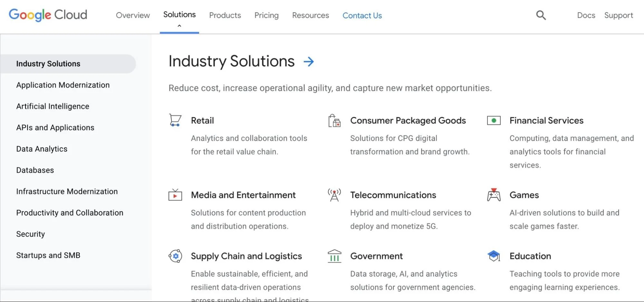Select APIs and Applications in the sidebar
Screen dimensions: 644x302
click(55, 128)
